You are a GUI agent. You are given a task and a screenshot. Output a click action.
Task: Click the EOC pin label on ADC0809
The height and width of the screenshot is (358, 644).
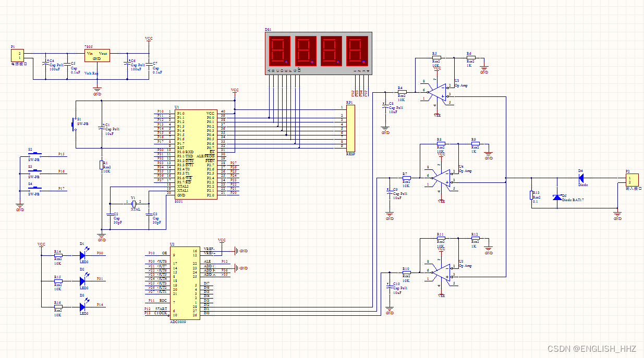pyautogui.click(x=163, y=301)
